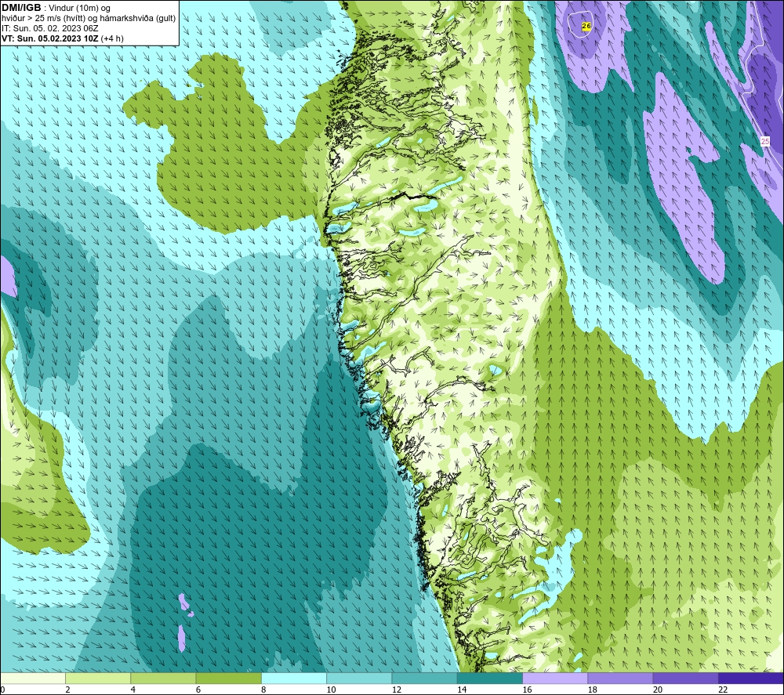Click the legend scale value '12'

coord(397,690)
